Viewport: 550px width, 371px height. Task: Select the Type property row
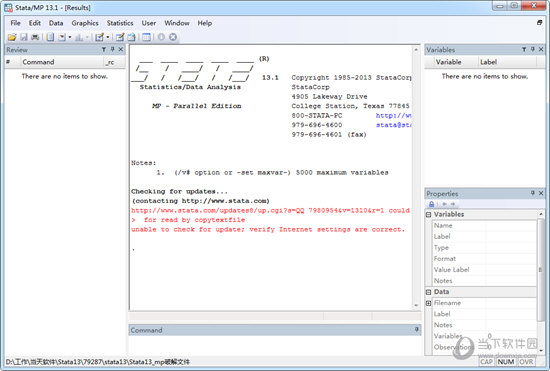pos(484,248)
